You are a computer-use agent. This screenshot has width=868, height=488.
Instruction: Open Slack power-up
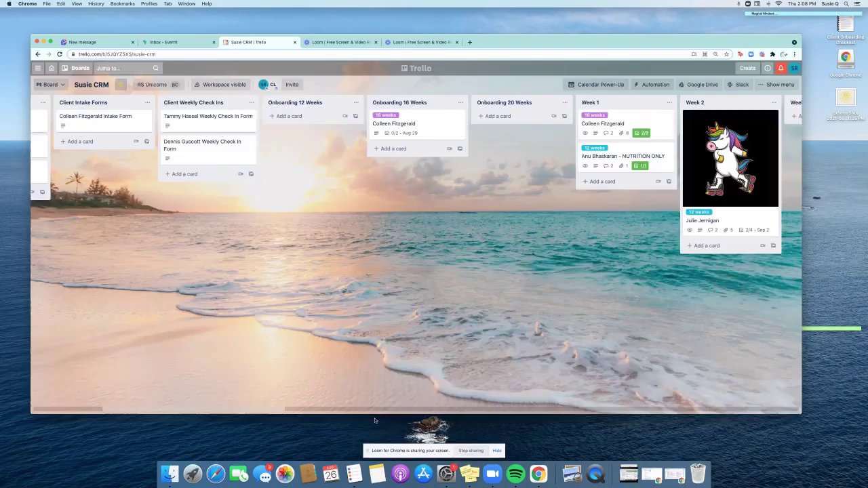pyautogui.click(x=738, y=85)
